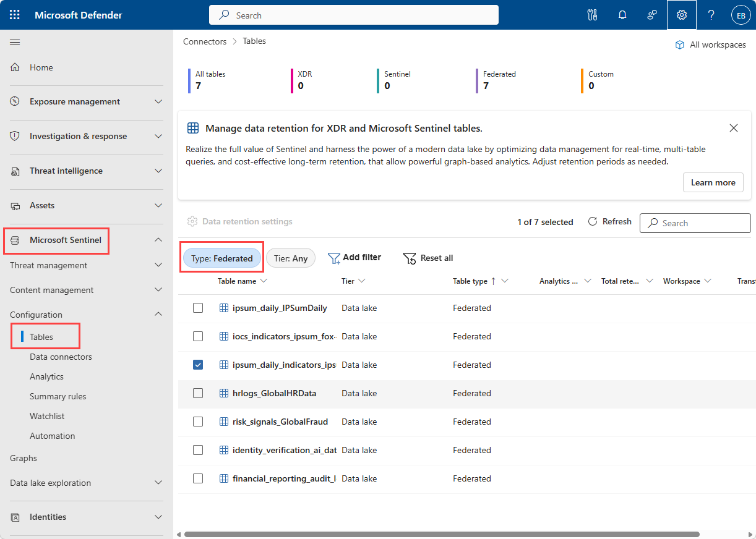
Task: Expand the Exposure management section
Action: coord(87,101)
